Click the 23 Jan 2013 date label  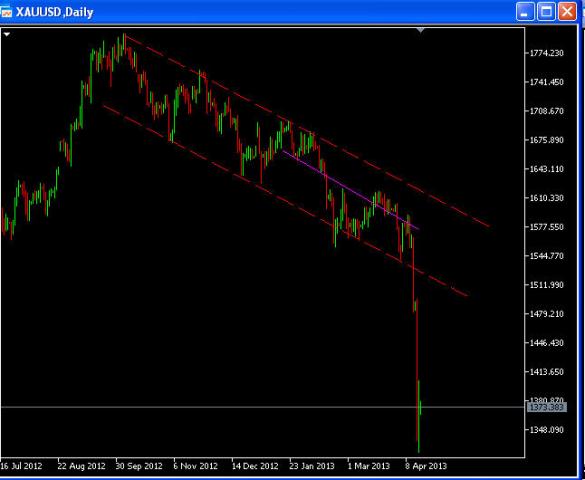[313, 466]
